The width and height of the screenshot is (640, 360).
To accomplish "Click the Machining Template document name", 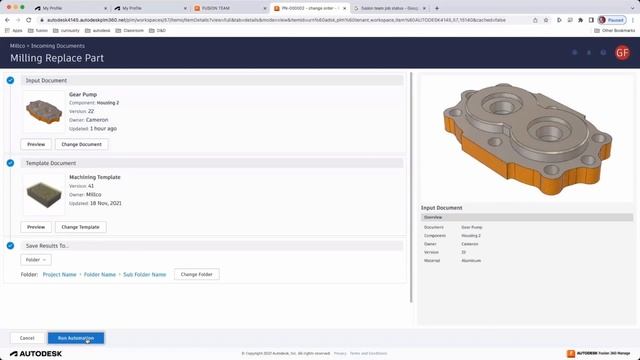I will [x=95, y=177].
